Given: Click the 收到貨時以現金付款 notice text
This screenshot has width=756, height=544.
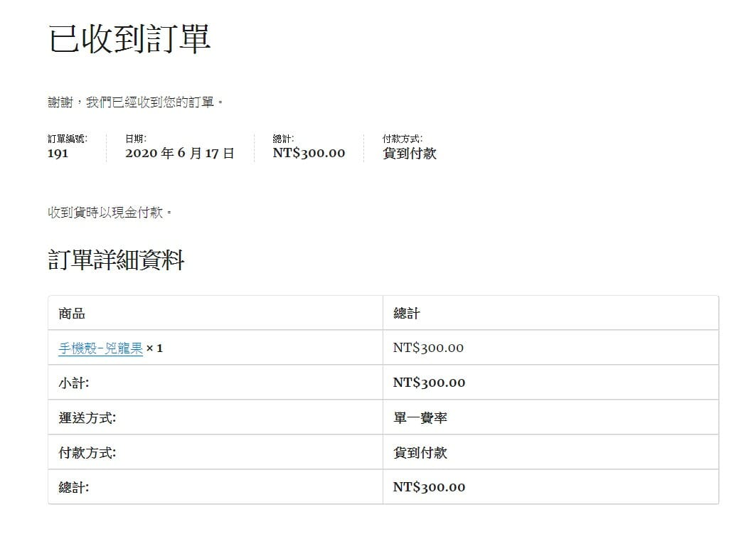Looking at the screenshot, I should [110, 213].
